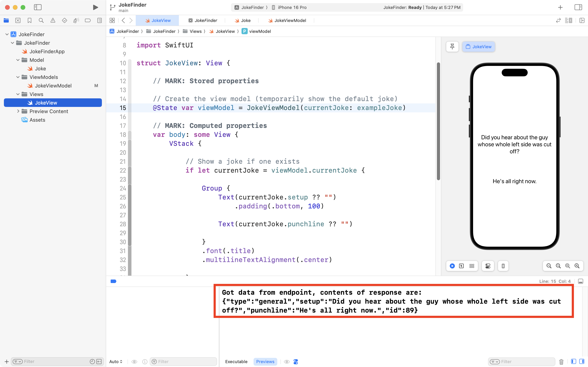588x367 pixels.
Task: Zoom out the preview canvas
Action: (549, 266)
